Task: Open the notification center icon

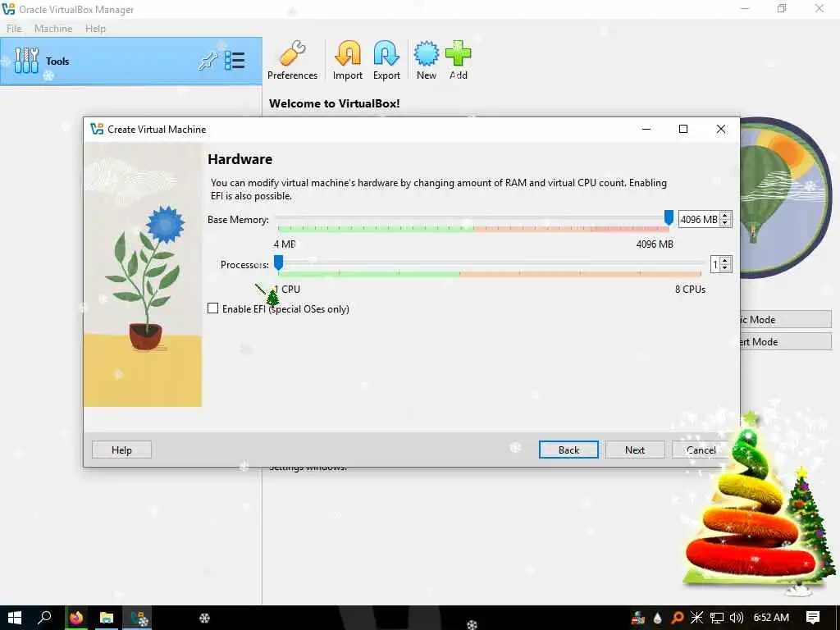Action: point(813,618)
